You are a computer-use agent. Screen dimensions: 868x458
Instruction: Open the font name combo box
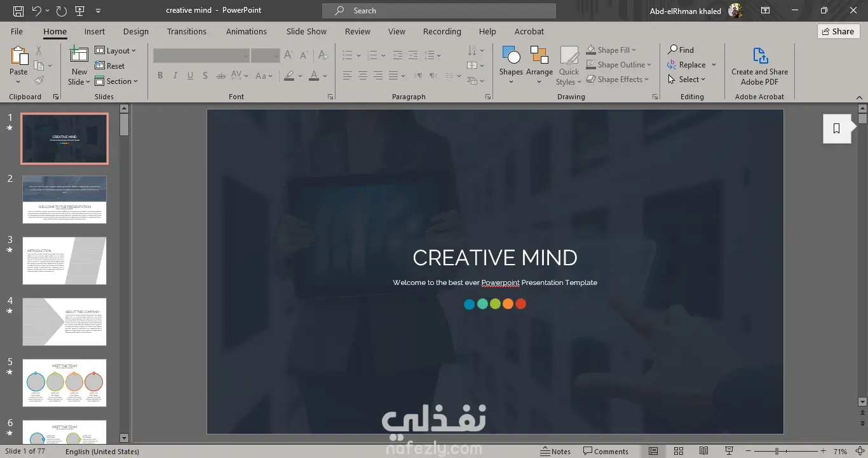201,55
